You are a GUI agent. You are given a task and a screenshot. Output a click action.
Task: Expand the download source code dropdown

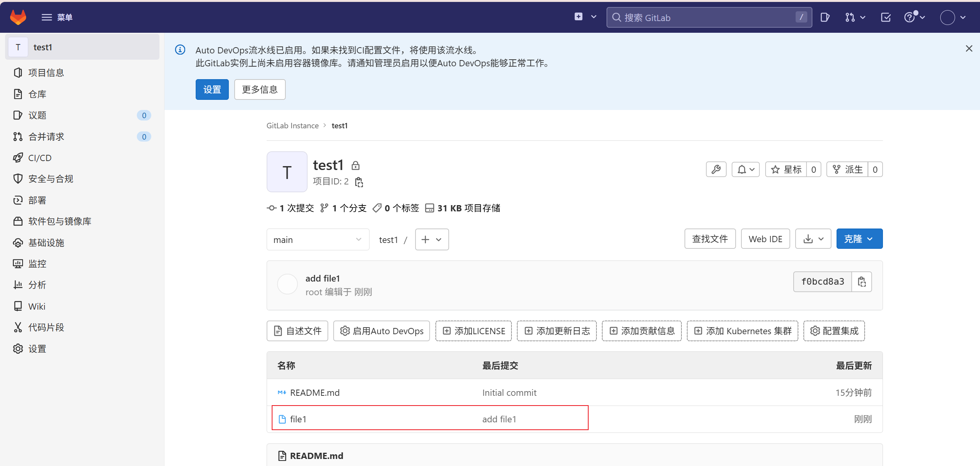813,239
